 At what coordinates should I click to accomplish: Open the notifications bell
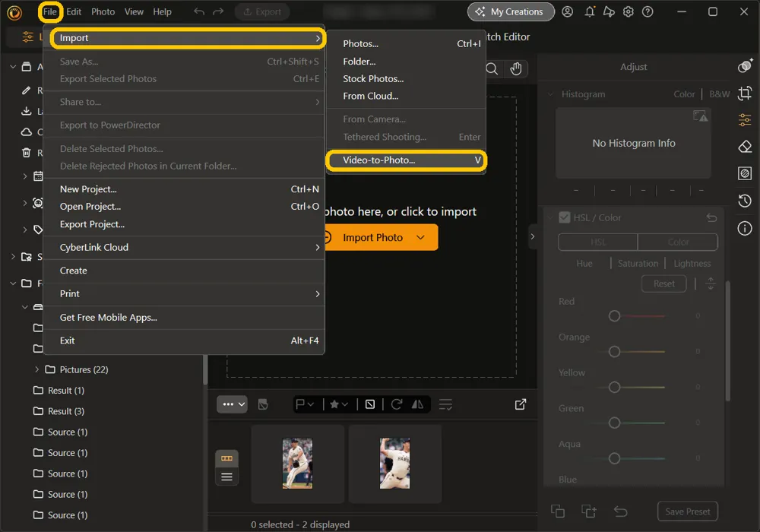tap(590, 11)
